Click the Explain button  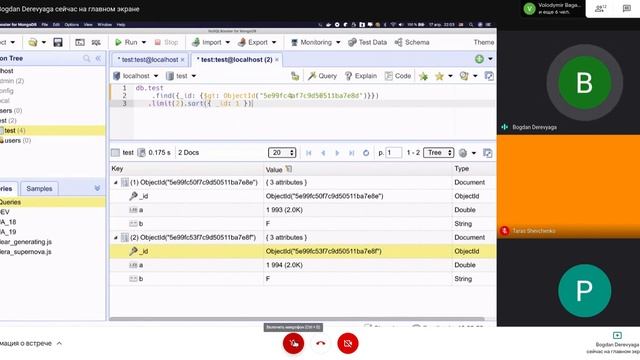click(361, 76)
